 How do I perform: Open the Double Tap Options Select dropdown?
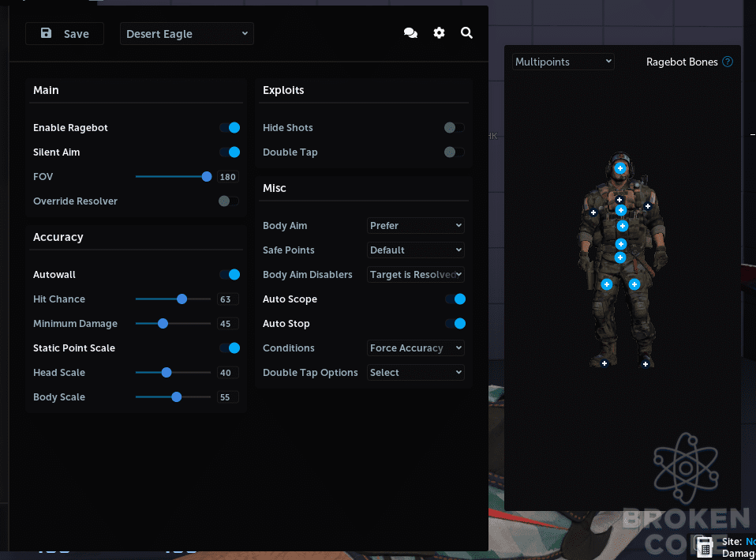point(416,373)
